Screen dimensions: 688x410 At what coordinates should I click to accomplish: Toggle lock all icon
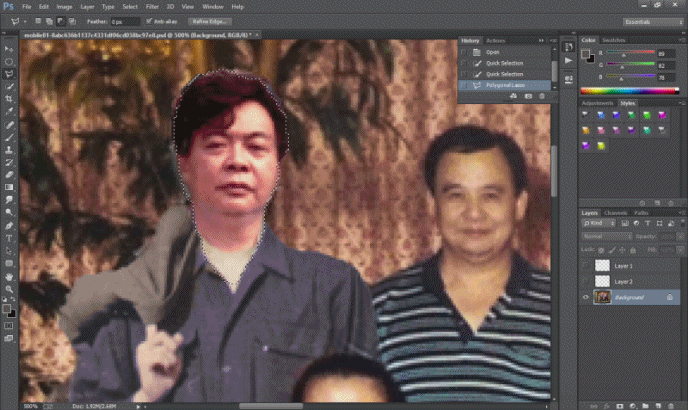(633, 250)
